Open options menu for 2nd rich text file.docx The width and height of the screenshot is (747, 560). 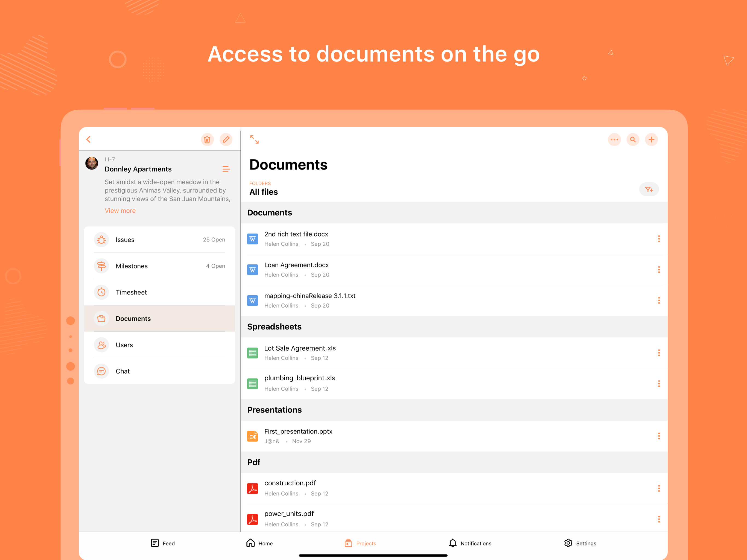pos(659,239)
